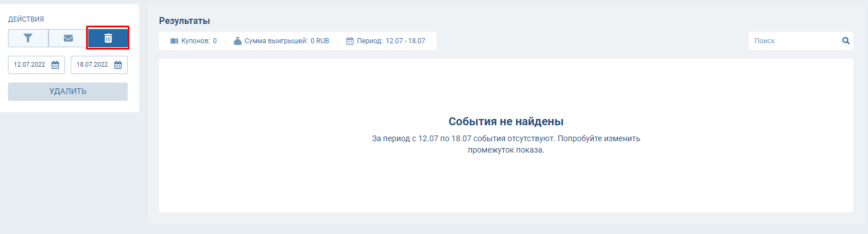Click the hint text about changing period
Image resolution: width=868 pixels, height=234 pixels.
pos(506,145)
